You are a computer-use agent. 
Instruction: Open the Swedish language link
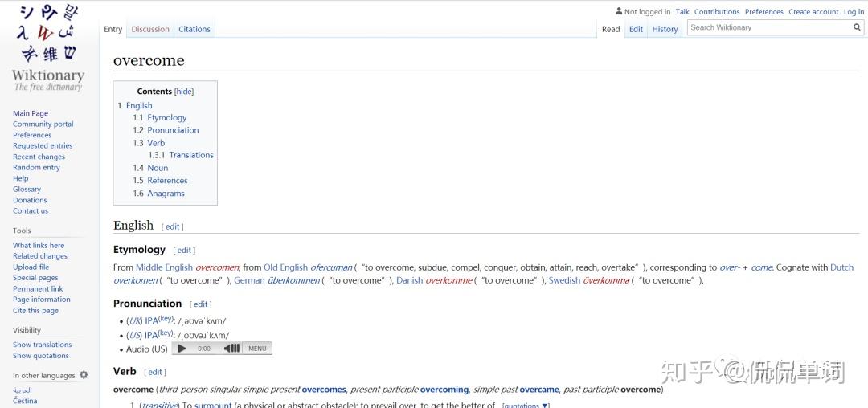click(x=565, y=280)
